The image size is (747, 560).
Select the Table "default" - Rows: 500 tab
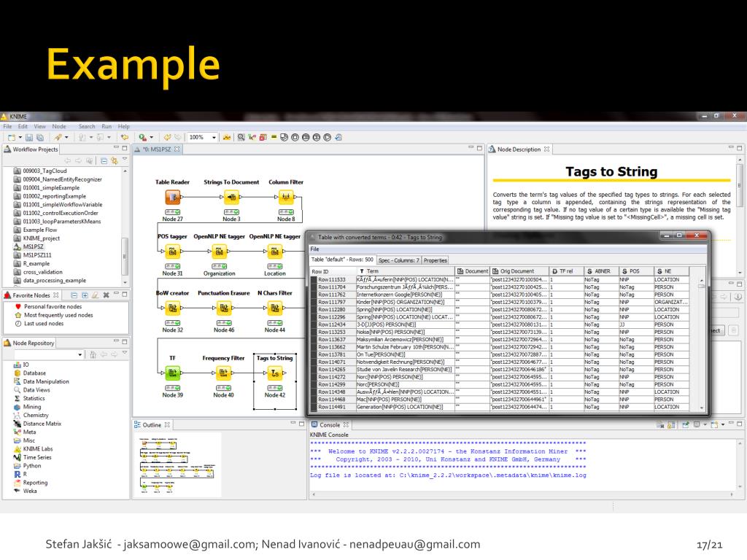343,260
